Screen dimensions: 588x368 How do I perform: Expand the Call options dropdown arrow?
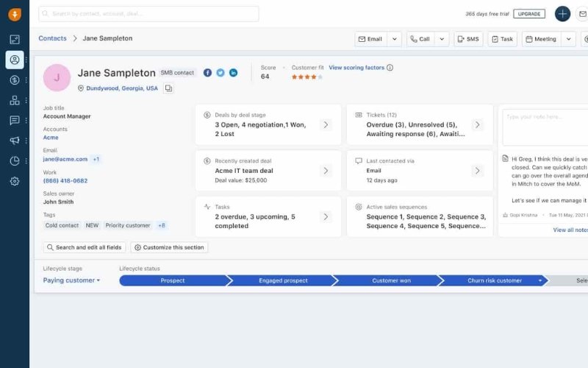[x=442, y=39]
